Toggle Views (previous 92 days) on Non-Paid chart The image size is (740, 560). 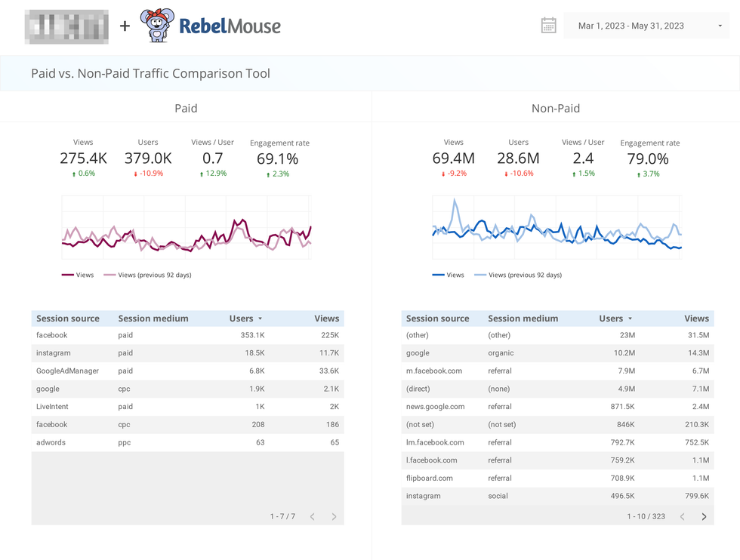coord(527,275)
